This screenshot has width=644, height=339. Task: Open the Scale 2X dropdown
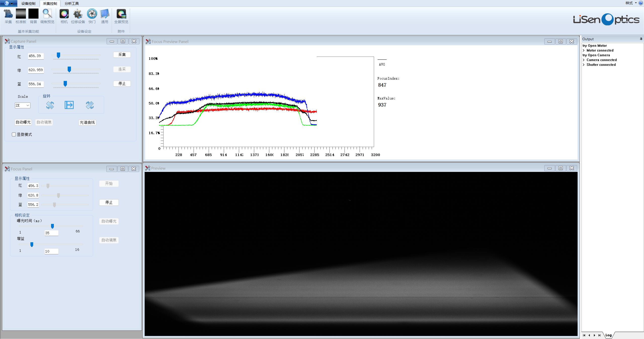pyautogui.click(x=23, y=105)
